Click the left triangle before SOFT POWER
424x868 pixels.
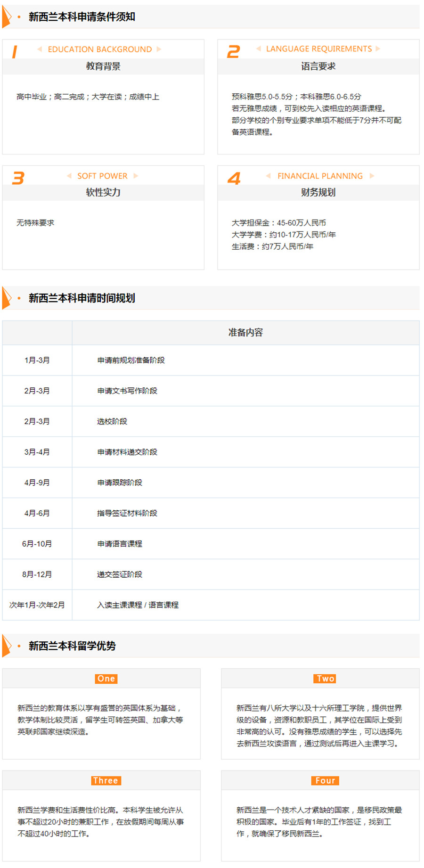click(x=69, y=176)
